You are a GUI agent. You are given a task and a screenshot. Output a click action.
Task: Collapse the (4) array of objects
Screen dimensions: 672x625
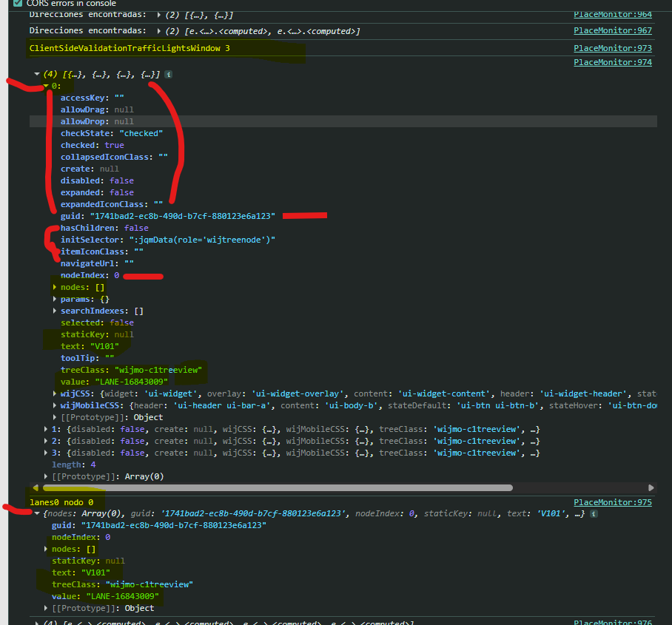point(37,74)
